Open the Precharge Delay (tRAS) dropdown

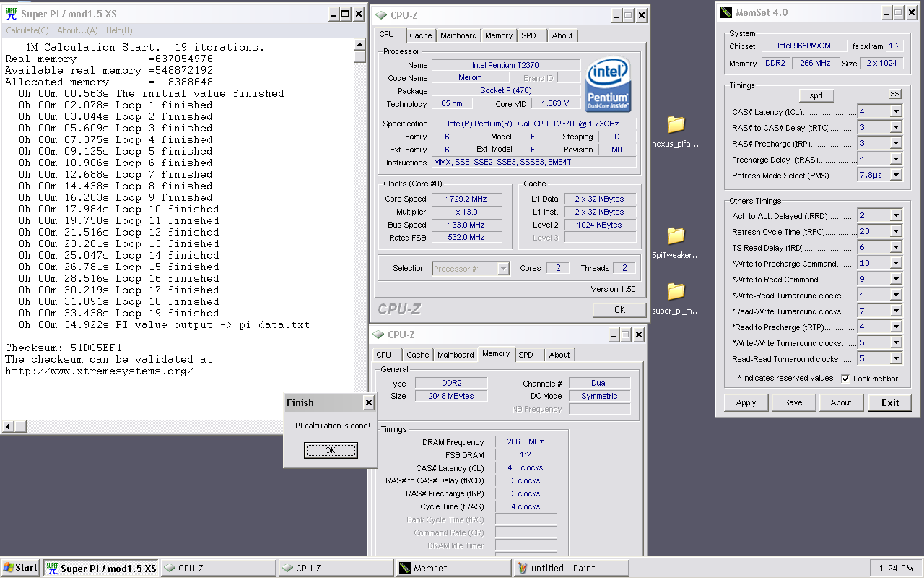(x=896, y=160)
